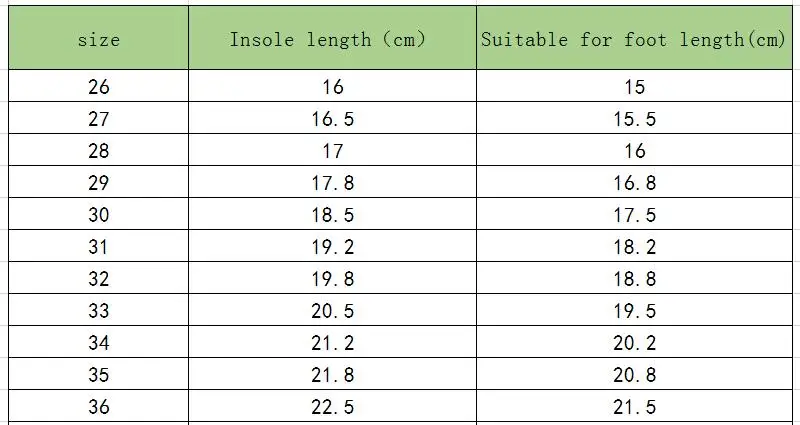800x425 pixels.
Task: Select insole length value 16.5
Action: click(332, 119)
